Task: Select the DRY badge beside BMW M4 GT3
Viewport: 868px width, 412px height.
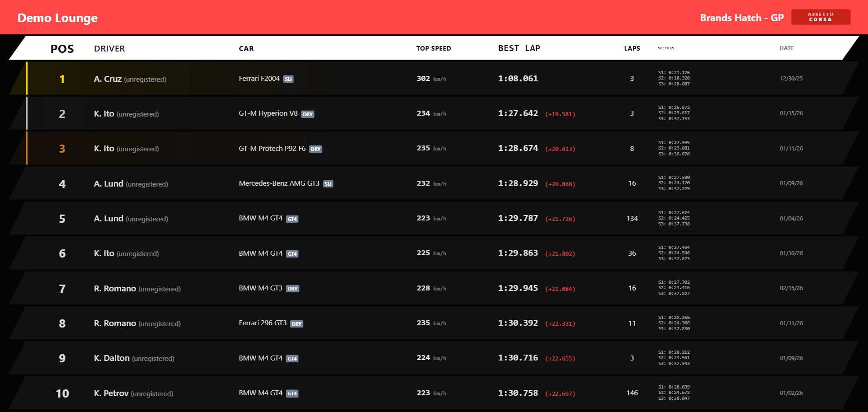Action: [x=292, y=289]
